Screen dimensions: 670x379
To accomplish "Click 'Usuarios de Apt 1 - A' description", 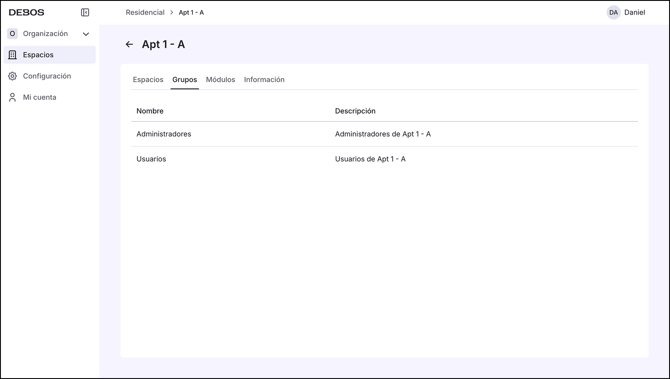I will click(370, 159).
